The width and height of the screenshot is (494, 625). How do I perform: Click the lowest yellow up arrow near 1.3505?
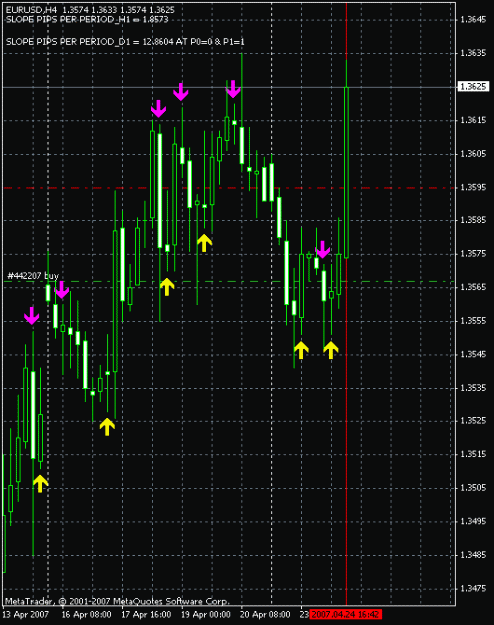pyautogui.click(x=40, y=483)
